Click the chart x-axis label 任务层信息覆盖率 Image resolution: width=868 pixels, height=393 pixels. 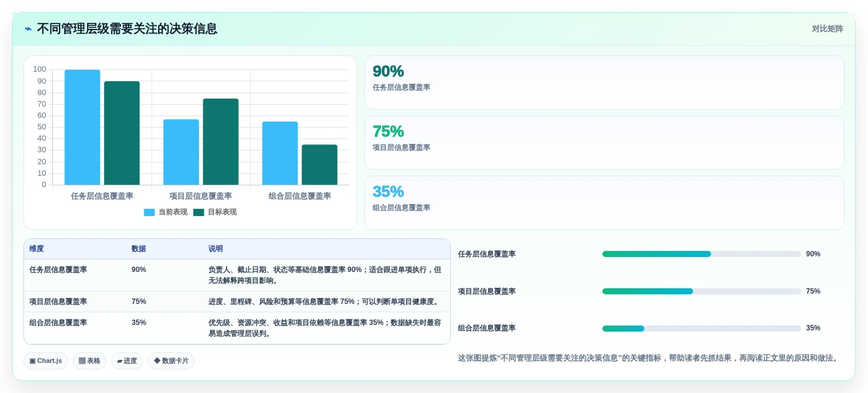(x=102, y=196)
